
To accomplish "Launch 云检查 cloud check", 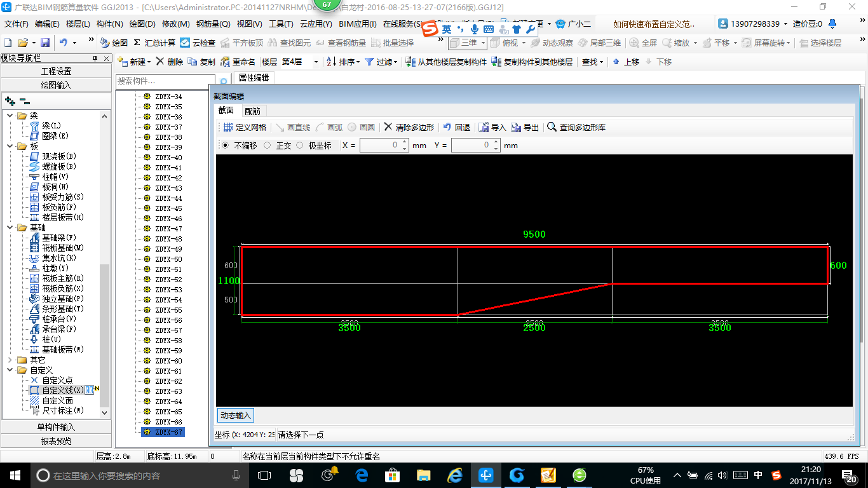I will pos(198,43).
